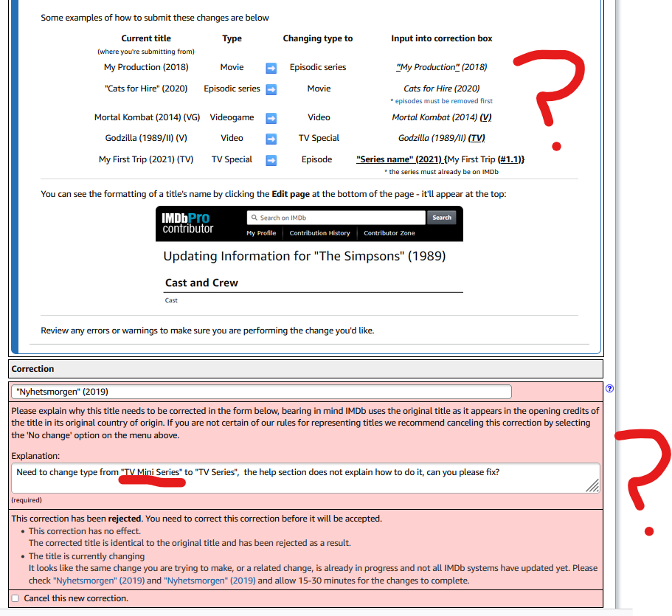Screen dimensions: 672x616
Task: Click the IMDbPro contributor logo
Action: pyautogui.click(x=187, y=224)
